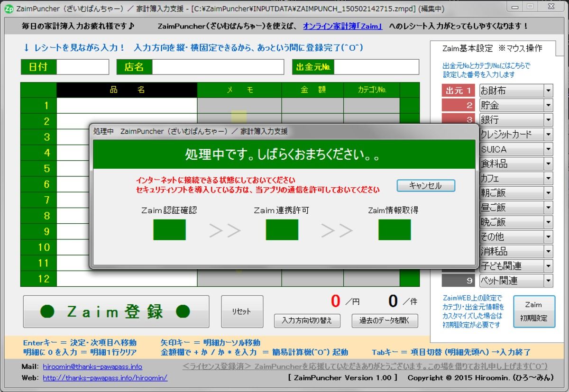Click the number 9 label beside ペット関連
Viewport: 569px width, 392px height.
tap(458, 281)
